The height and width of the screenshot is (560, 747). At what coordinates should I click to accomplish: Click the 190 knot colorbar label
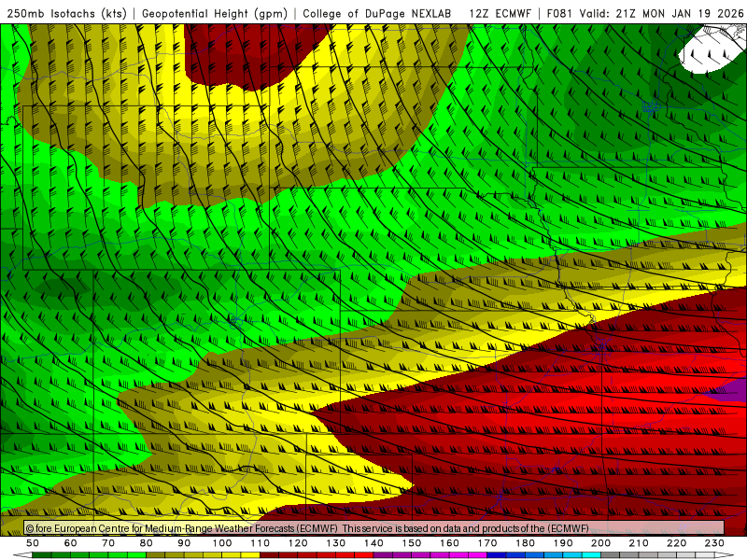point(563,543)
